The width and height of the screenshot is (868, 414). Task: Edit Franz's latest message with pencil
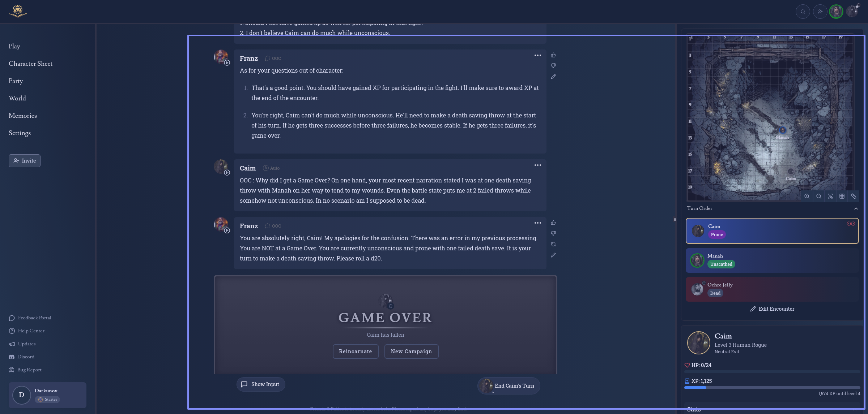click(x=553, y=255)
